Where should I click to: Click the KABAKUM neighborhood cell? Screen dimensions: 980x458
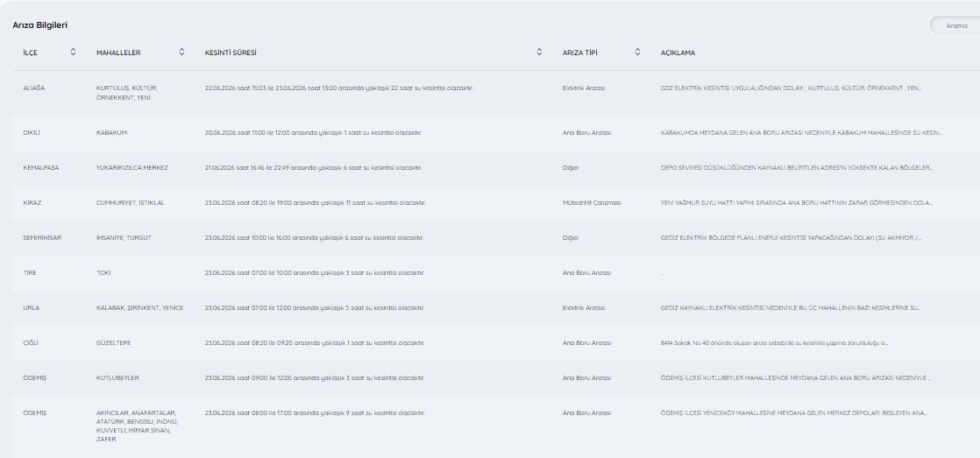pos(112,133)
